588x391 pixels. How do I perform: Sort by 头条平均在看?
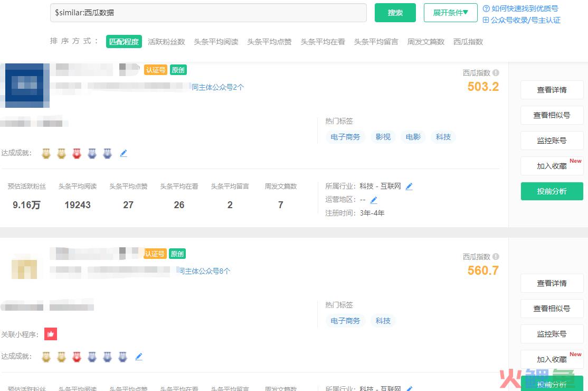(x=323, y=42)
